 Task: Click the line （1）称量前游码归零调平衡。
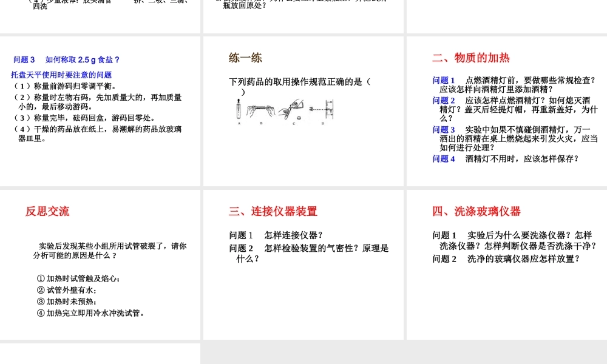click(x=66, y=86)
